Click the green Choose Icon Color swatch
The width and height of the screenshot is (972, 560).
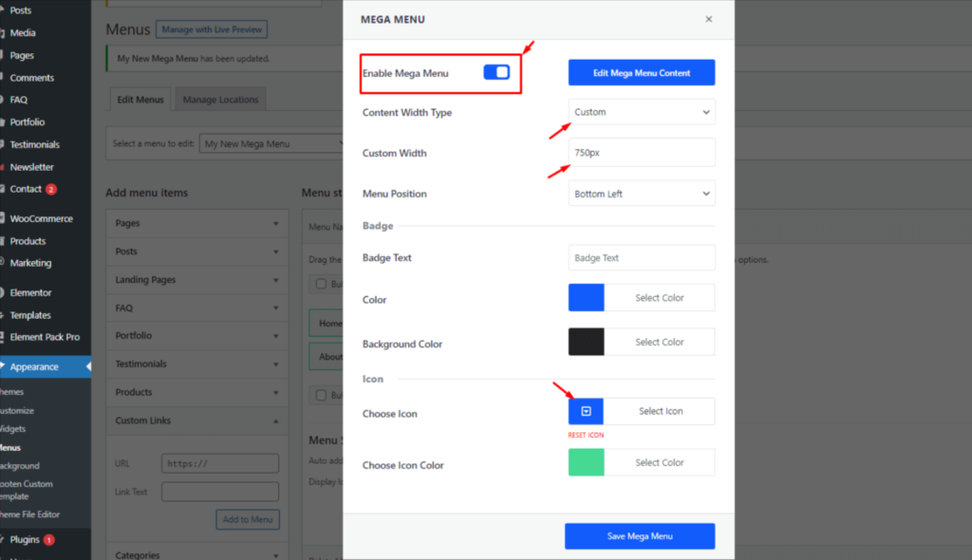point(586,462)
